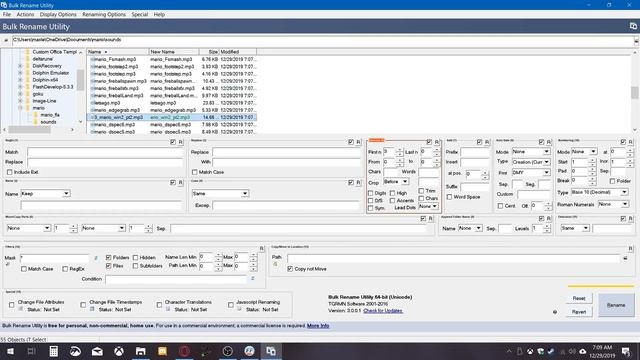The width and height of the screenshot is (640, 360).
Task: Click the small icon left of Revert button
Action: [555, 312]
